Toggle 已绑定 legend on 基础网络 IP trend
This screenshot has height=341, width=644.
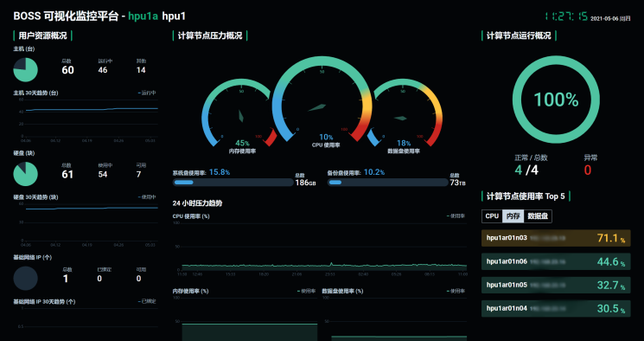pos(147,301)
